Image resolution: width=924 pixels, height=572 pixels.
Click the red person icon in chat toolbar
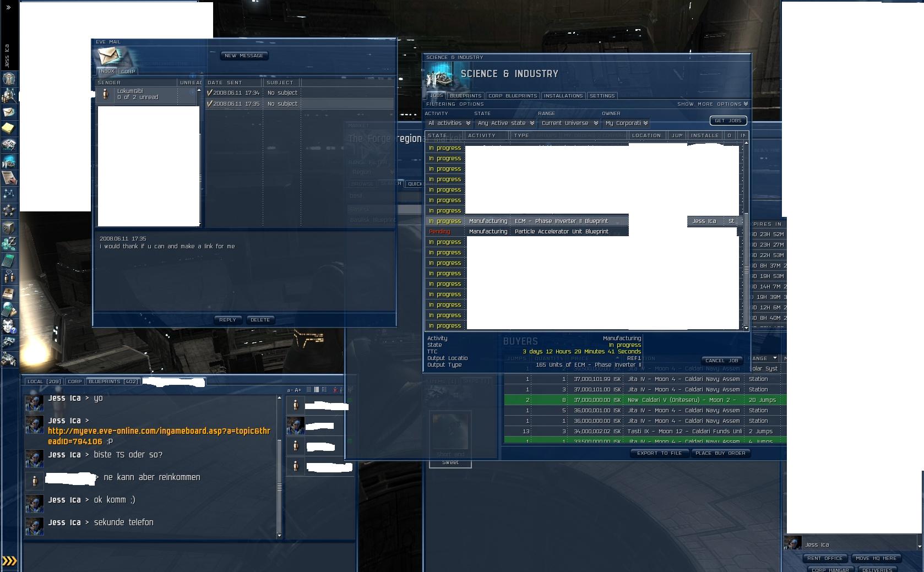click(x=335, y=390)
